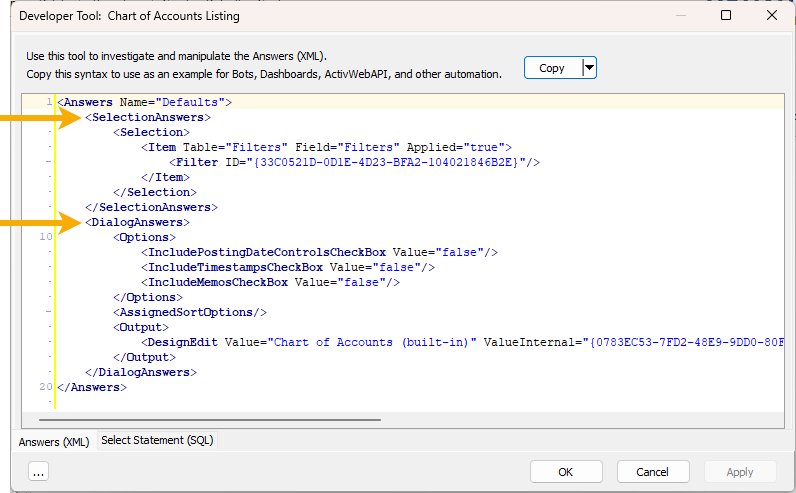Click line number 10 in the gutter

point(46,237)
